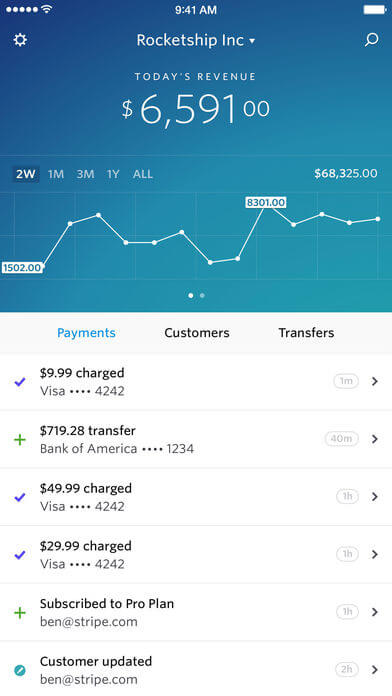
Task: Switch to the Transfers tab
Action: [x=306, y=333]
